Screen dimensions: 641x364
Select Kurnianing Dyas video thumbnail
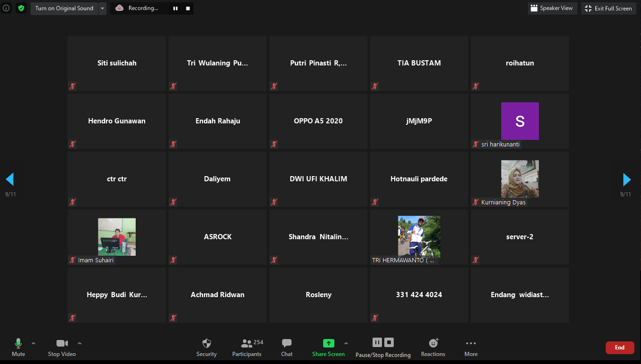point(519,179)
